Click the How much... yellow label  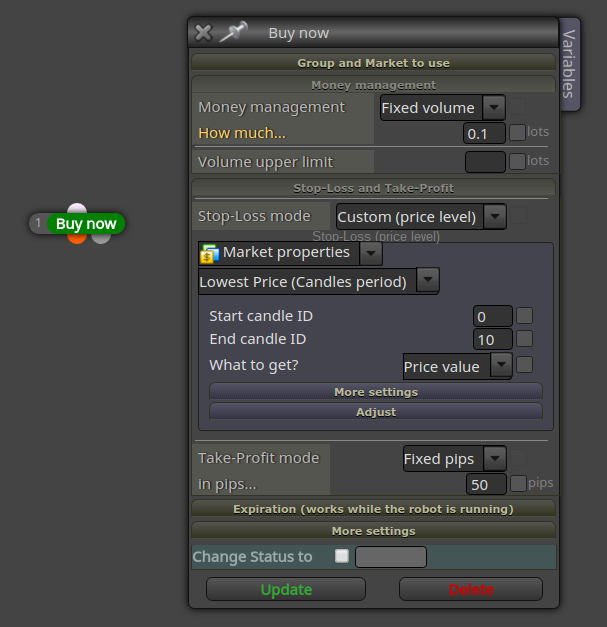tap(242, 133)
